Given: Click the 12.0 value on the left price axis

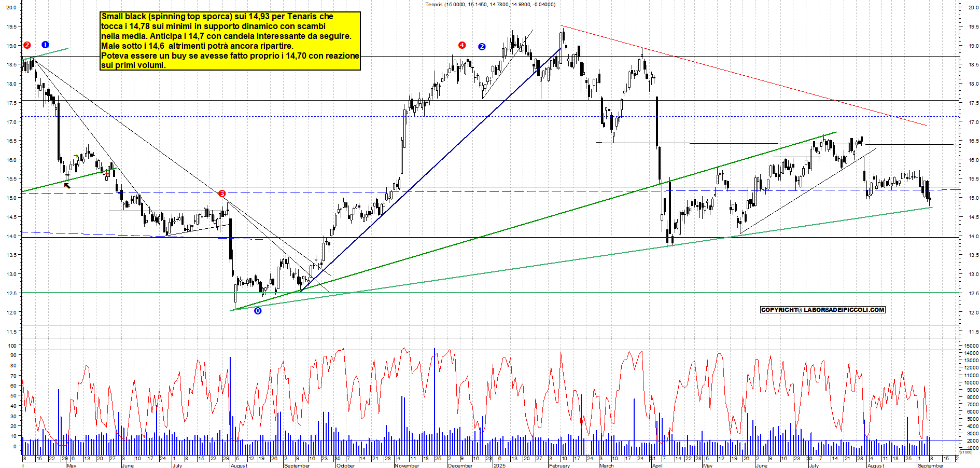Looking at the screenshot, I should pyautogui.click(x=11, y=312).
